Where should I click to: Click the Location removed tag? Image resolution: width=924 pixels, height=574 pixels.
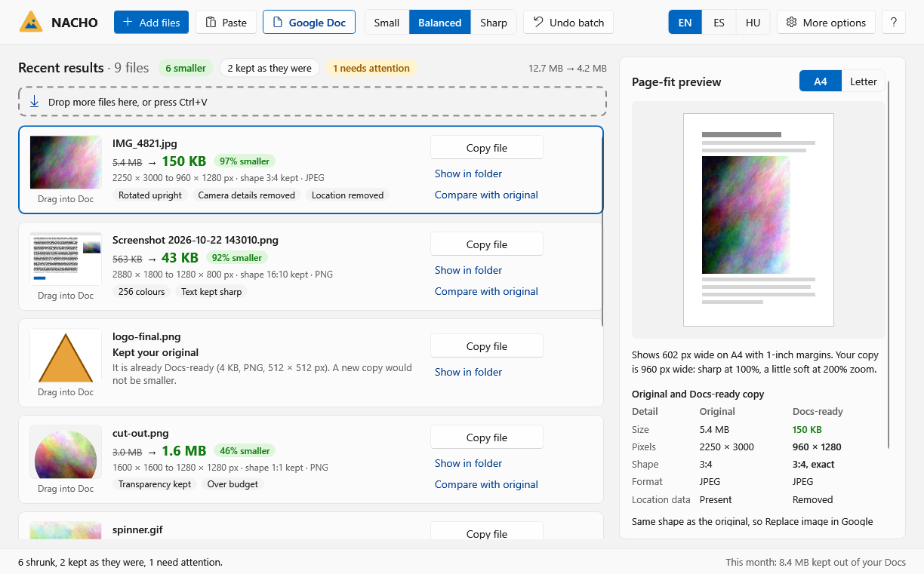pyautogui.click(x=347, y=195)
